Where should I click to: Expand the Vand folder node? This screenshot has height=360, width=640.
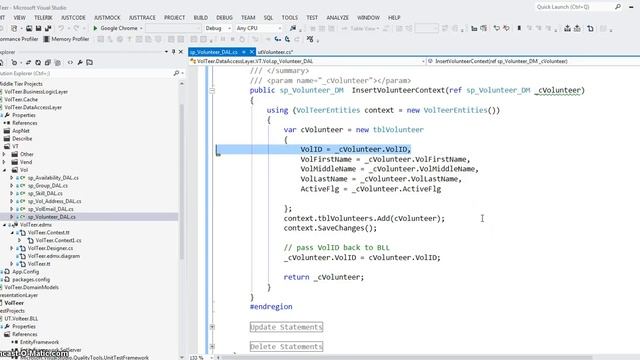pyautogui.click(x=4, y=162)
